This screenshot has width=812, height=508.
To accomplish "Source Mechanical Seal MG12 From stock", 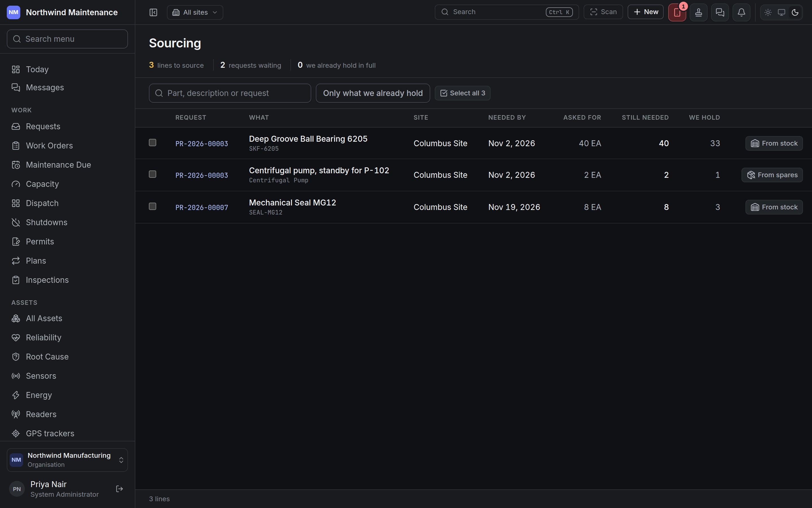I will point(774,207).
